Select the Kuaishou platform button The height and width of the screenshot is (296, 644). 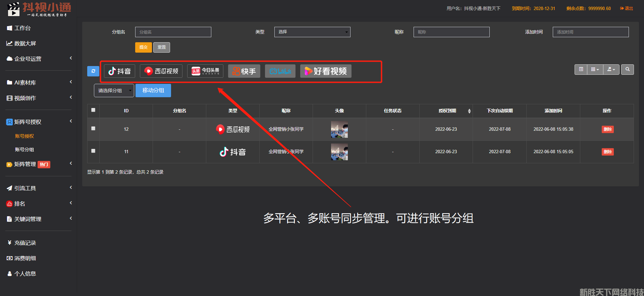[x=244, y=71]
